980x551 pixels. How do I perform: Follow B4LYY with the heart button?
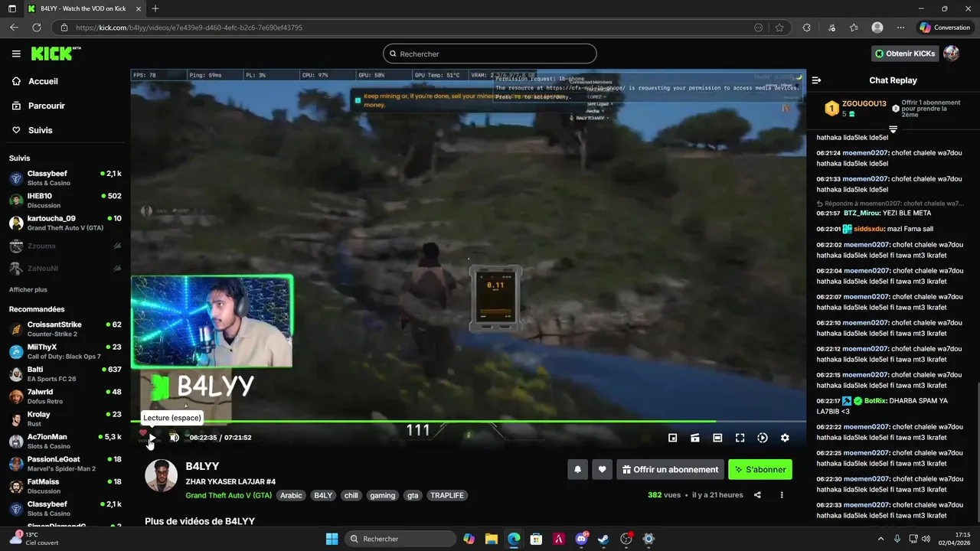(603, 470)
